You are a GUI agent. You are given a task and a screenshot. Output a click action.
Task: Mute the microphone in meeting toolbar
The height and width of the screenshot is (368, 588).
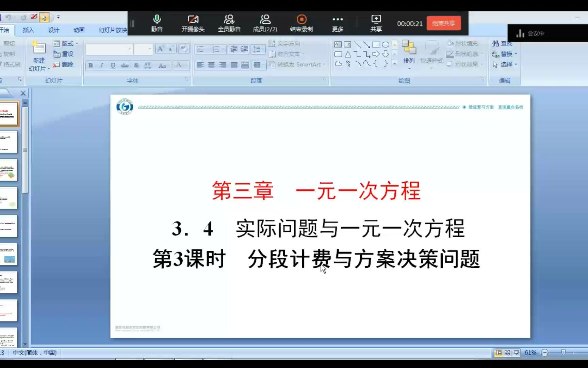point(157,23)
